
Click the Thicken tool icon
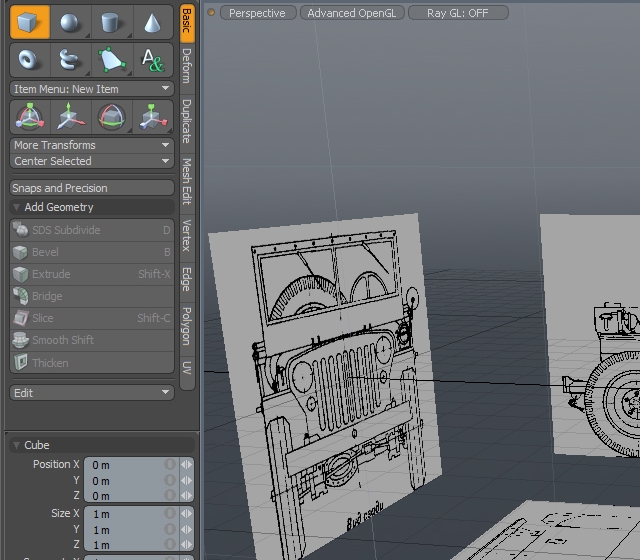coord(20,362)
